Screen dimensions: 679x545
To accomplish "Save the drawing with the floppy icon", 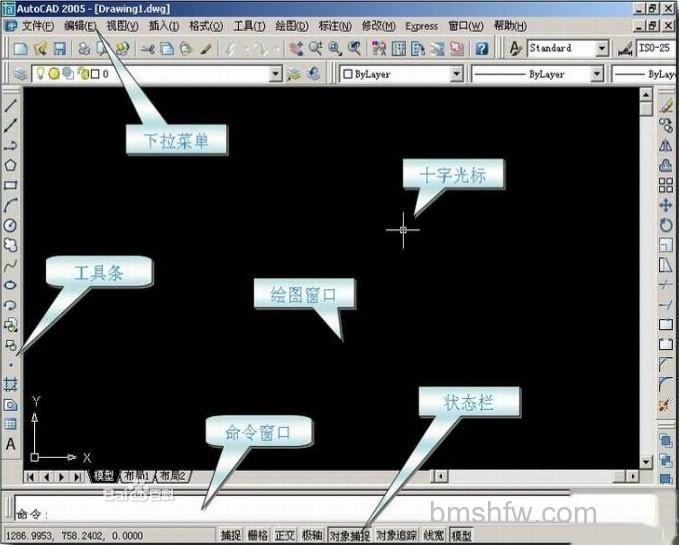I will pyautogui.click(x=59, y=48).
